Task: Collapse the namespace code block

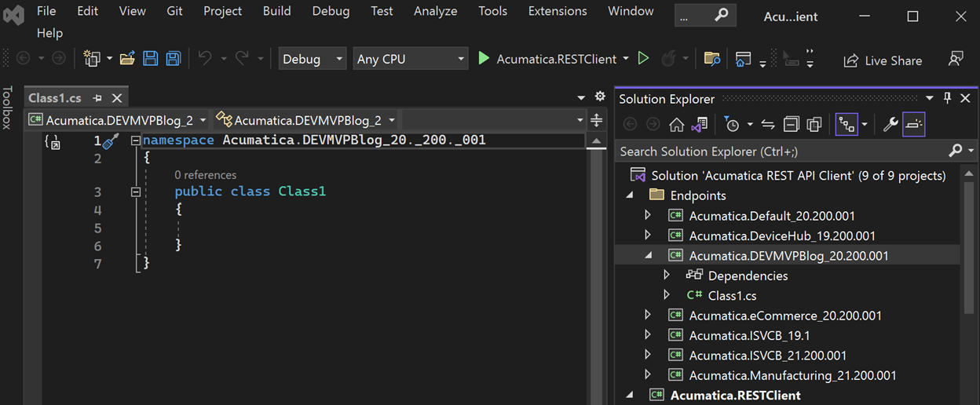Action: tap(135, 141)
